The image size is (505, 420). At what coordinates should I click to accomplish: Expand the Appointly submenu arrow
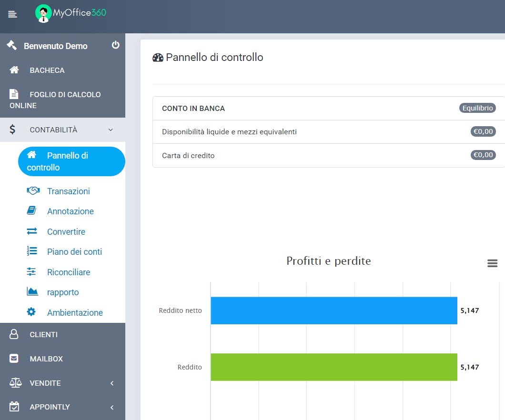[112, 407]
